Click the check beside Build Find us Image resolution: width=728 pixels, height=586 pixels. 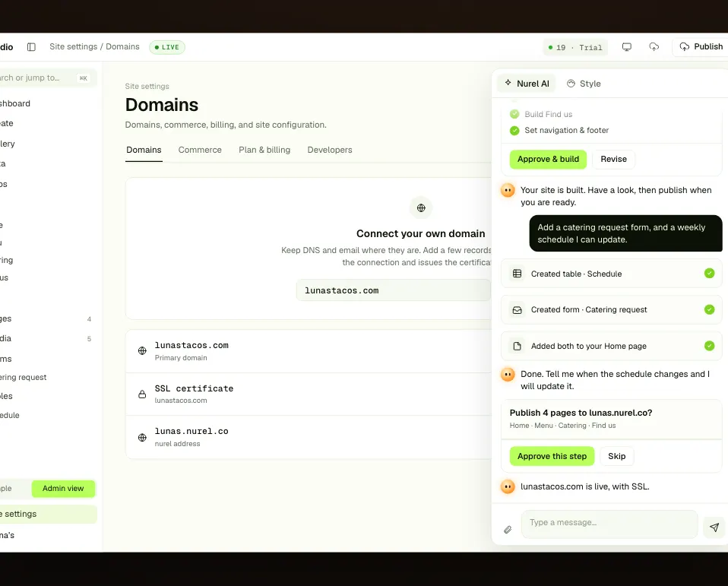[x=514, y=114]
